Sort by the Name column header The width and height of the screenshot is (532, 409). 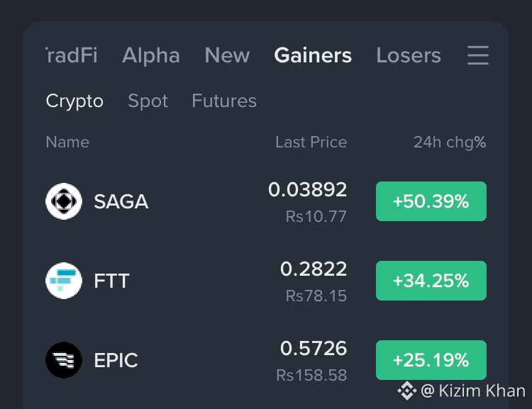pyautogui.click(x=67, y=142)
